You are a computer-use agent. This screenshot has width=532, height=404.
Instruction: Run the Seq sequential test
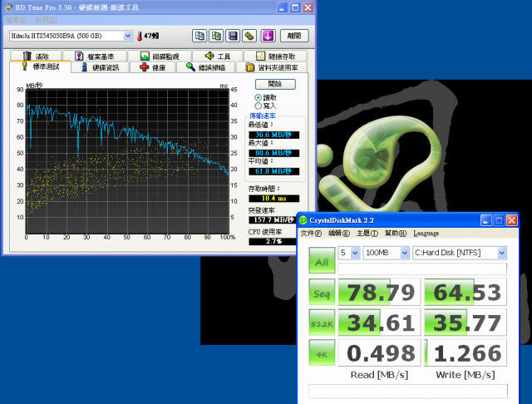pyautogui.click(x=322, y=292)
